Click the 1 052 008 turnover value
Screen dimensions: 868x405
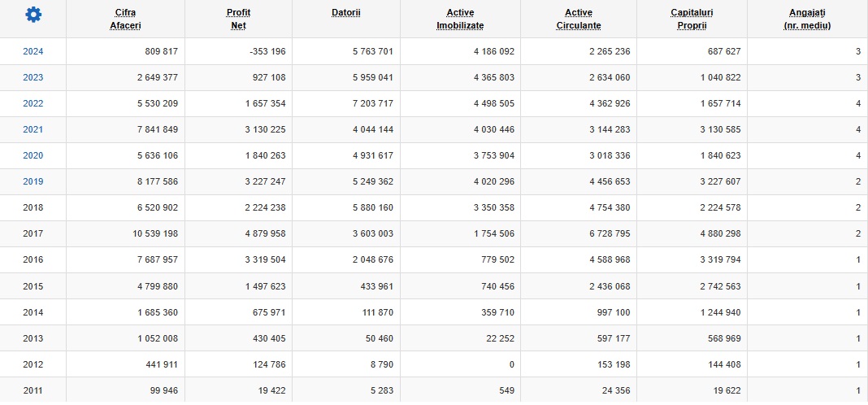click(x=157, y=338)
